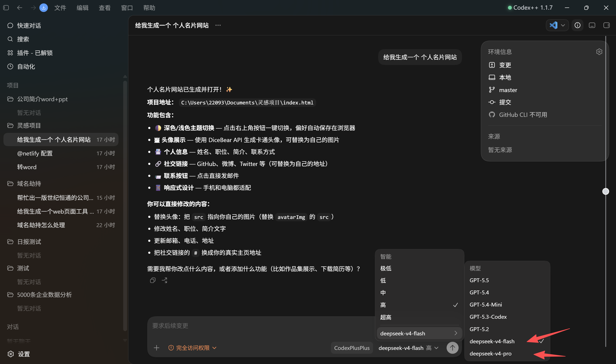
Task: Focus the 要求后续变更 input field
Action: click(x=260, y=326)
